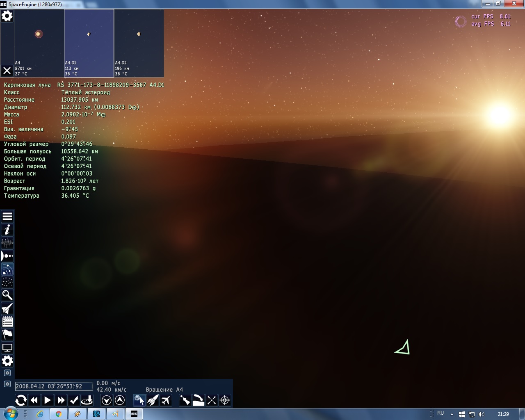Click the RU language indicator
Viewport: 525px width, 420px height.
tap(441, 413)
